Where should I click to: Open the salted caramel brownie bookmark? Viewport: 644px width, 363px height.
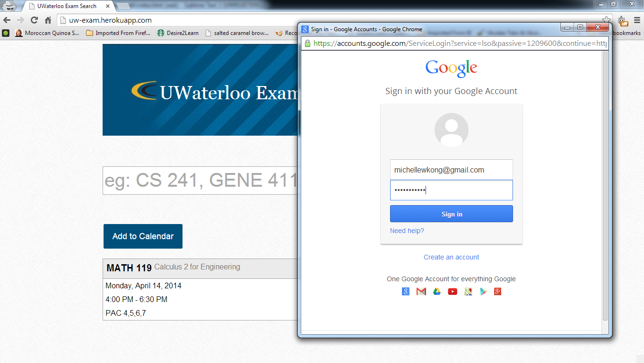click(x=237, y=33)
